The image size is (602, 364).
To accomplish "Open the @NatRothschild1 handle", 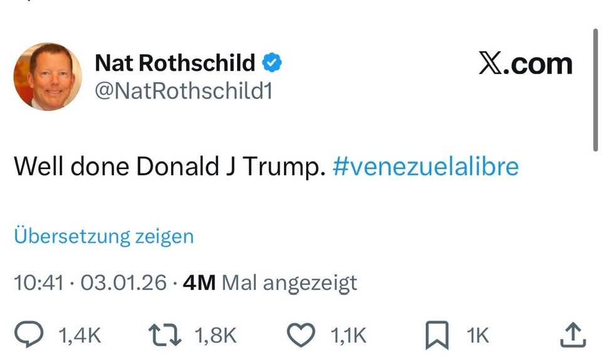I will [183, 91].
